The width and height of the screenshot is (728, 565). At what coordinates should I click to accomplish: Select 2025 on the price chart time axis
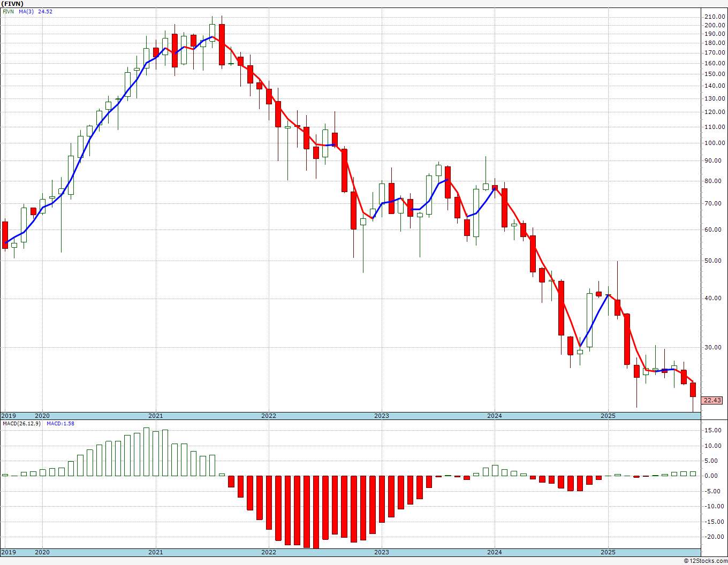[608, 416]
